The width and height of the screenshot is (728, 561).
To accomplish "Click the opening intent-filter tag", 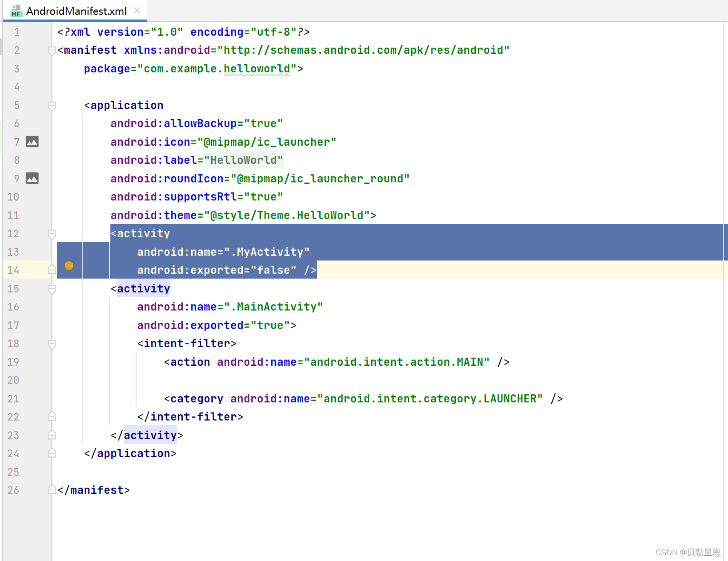I will (x=187, y=343).
